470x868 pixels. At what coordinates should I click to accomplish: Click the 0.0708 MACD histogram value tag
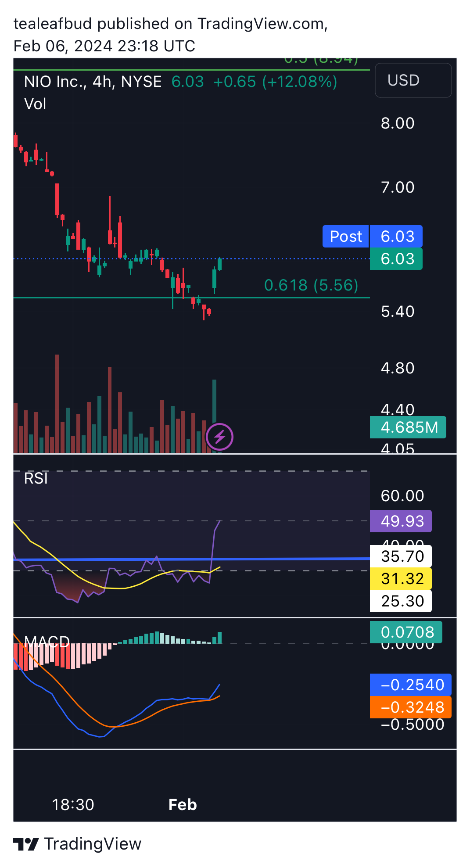[406, 632]
